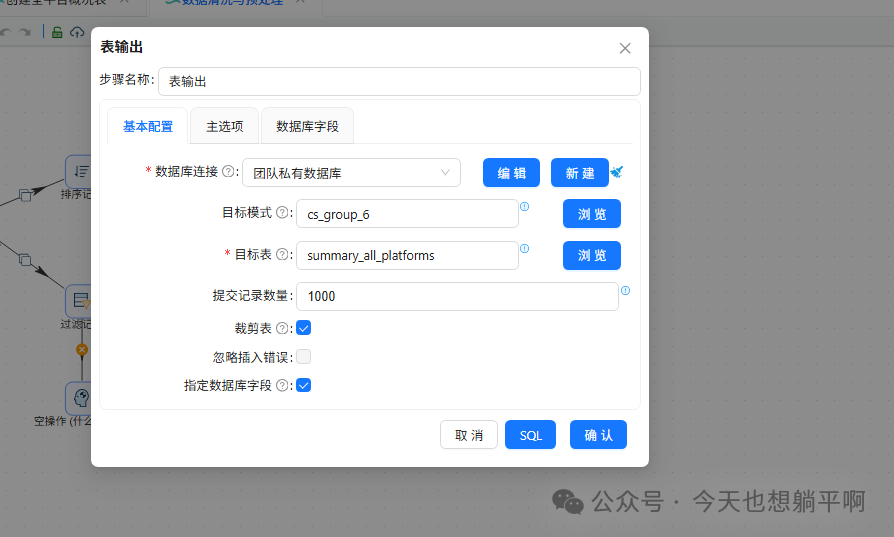894x537 pixels.
Task: Click the SQL button
Action: (530, 435)
